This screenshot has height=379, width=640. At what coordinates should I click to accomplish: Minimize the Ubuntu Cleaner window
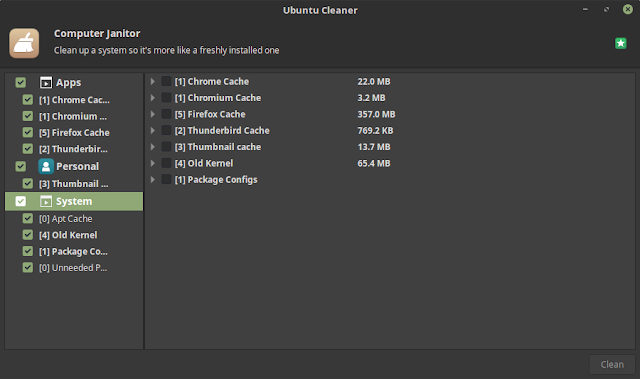[x=585, y=9]
